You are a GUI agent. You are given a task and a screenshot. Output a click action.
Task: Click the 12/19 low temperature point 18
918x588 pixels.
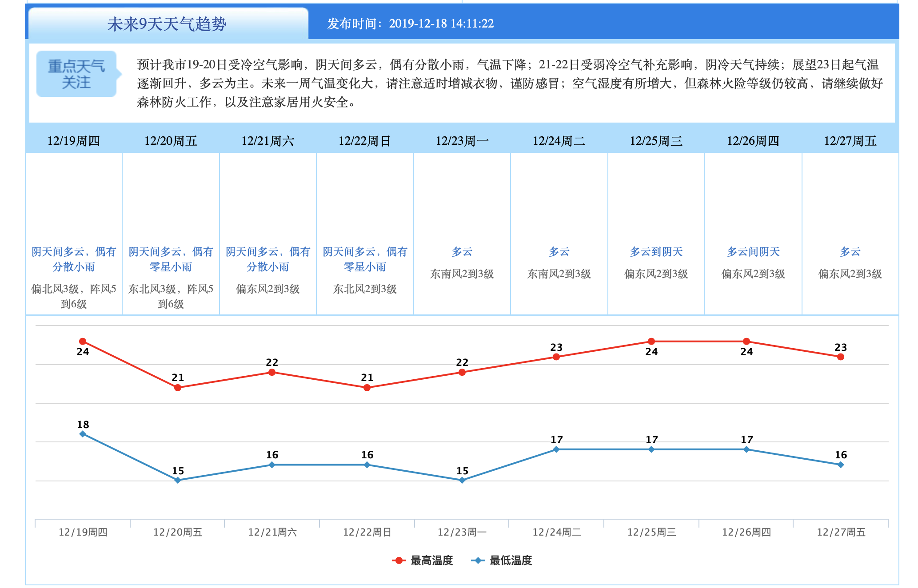[83, 434]
